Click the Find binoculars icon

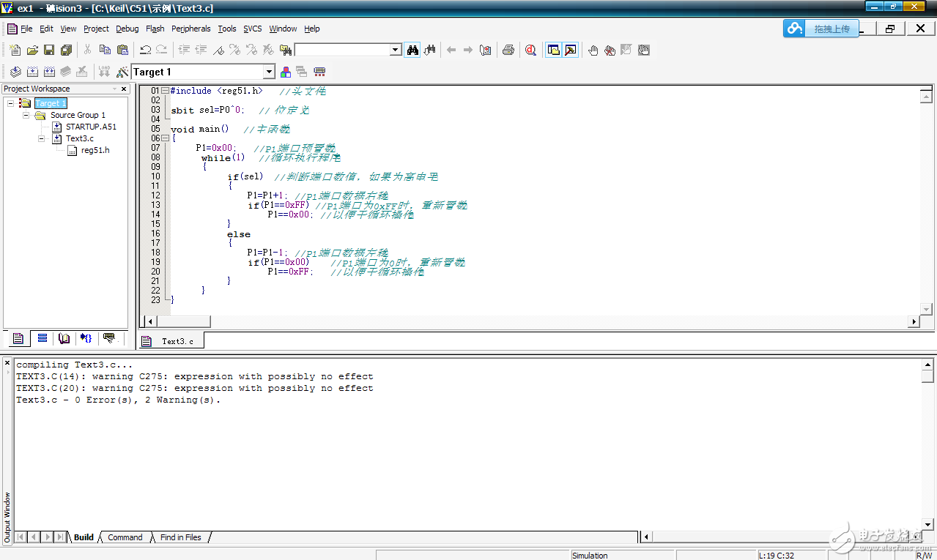[x=413, y=50]
